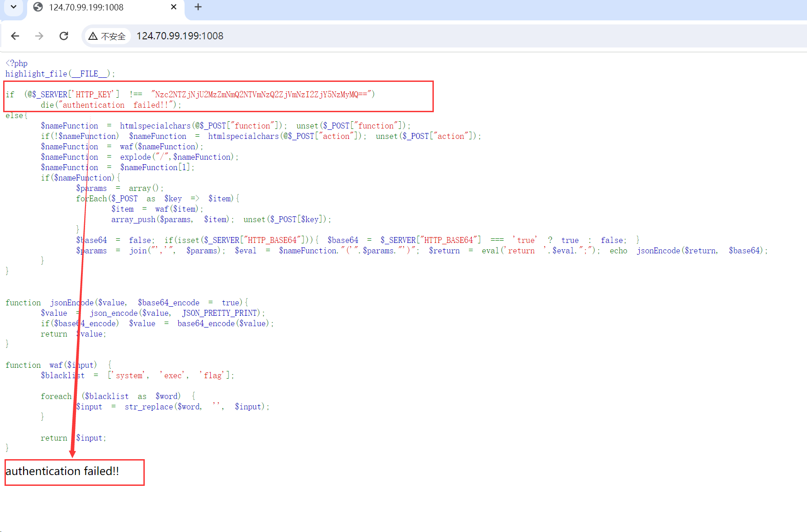Click the eval('return' code segment
The width and height of the screenshot is (807, 532).
(x=508, y=251)
